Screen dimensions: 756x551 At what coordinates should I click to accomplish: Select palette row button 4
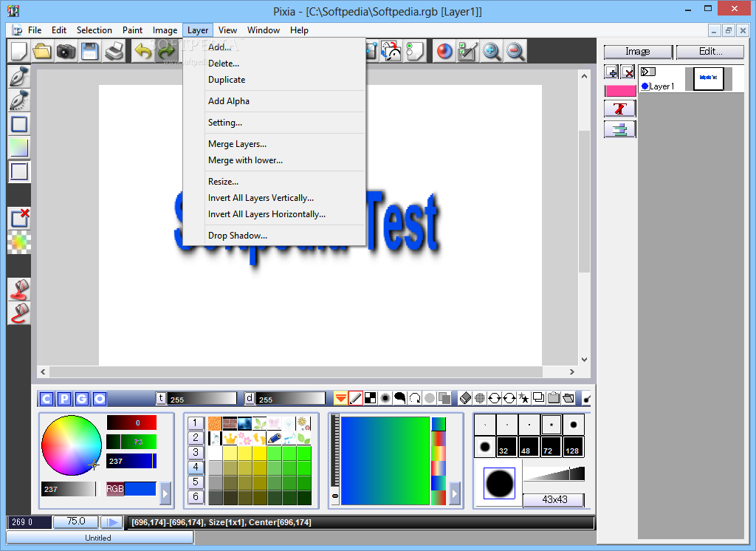(x=195, y=467)
